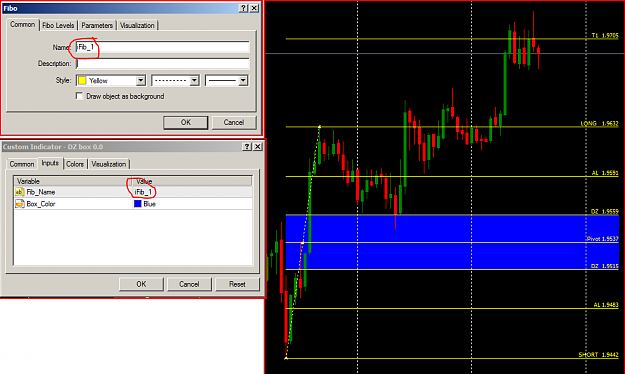The height and width of the screenshot is (374, 625).
Task: Select Common tab in DZ box dialog
Action: (22, 164)
